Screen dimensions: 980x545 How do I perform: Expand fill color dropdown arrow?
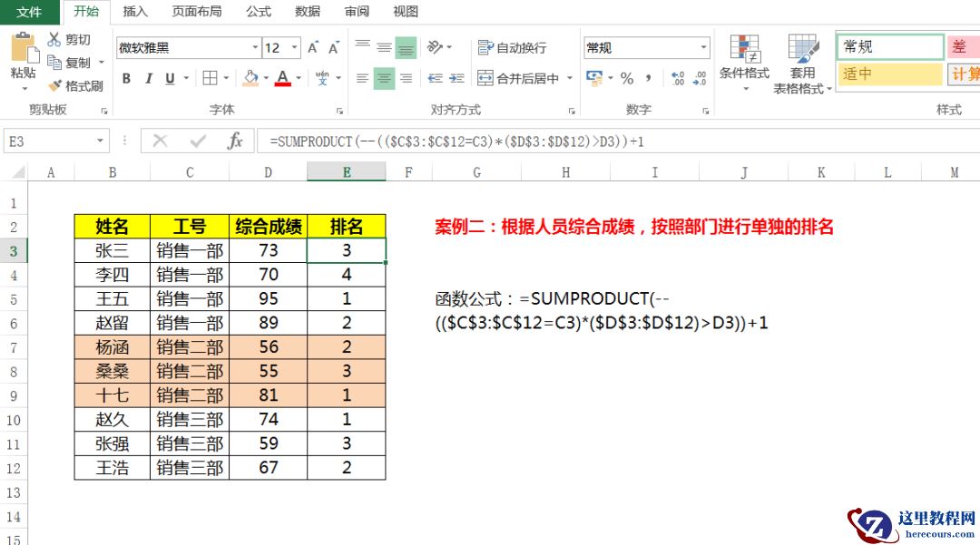click(x=266, y=78)
